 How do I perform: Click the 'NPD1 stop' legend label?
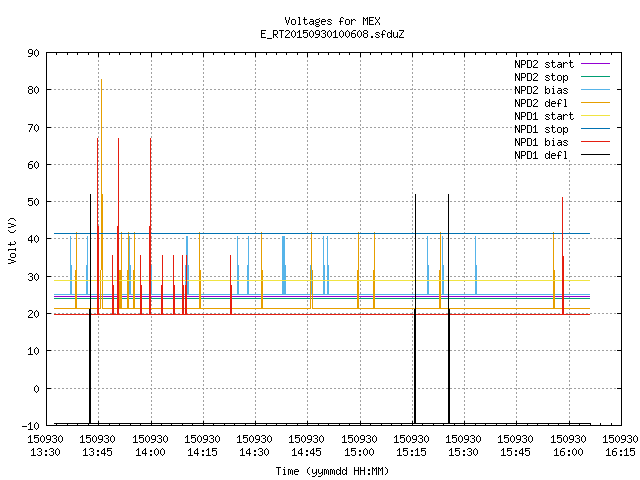click(x=541, y=129)
